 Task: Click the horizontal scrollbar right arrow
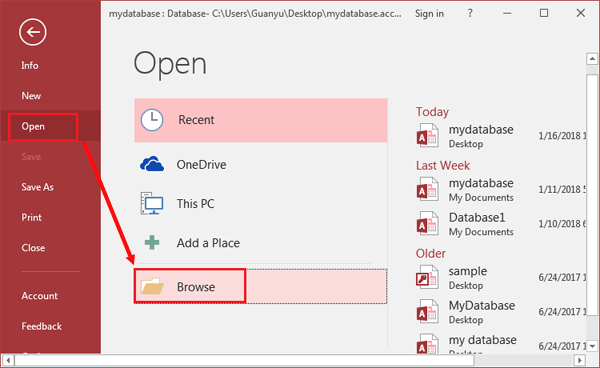(580, 360)
